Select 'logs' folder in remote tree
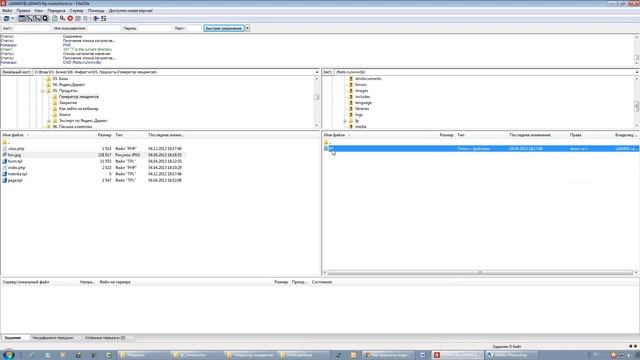Viewport: 640px width, 360px height. [359, 115]
